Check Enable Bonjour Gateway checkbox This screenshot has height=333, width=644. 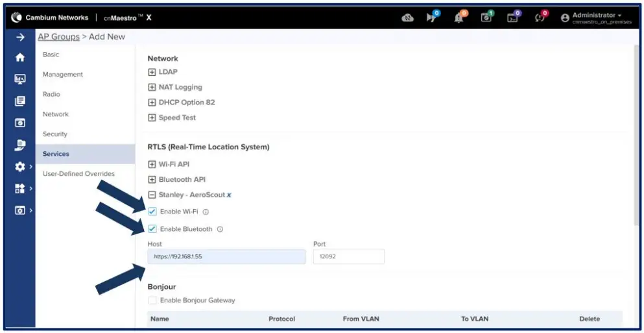point(152,301)
